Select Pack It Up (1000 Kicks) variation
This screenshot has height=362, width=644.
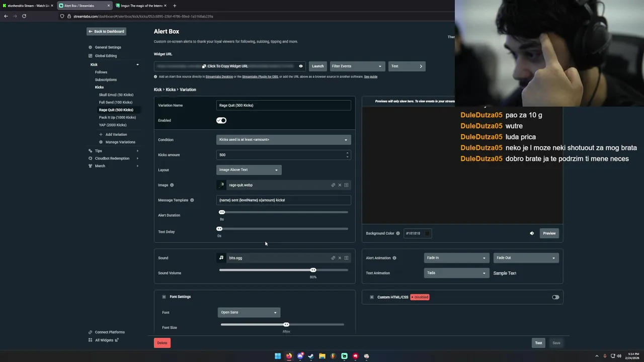coord(117,117)
